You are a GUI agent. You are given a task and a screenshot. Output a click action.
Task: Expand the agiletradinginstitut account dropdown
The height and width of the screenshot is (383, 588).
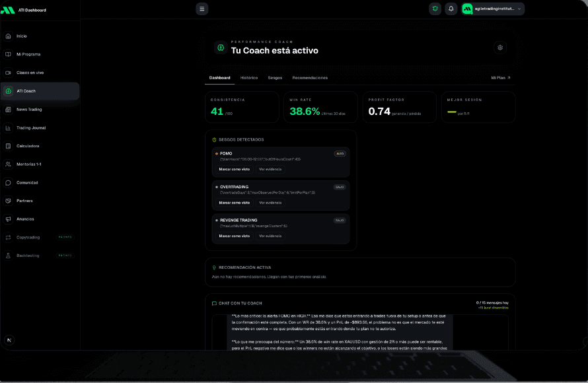493,9
